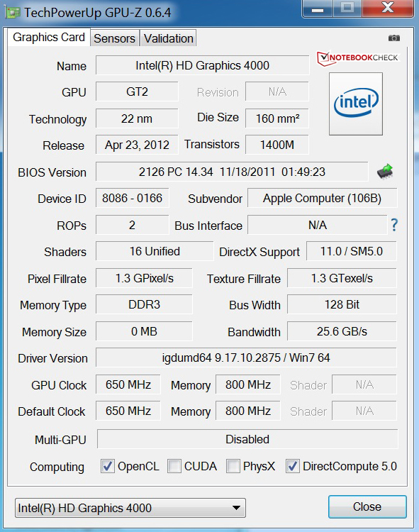Take a screenshot with the camera icon
Viewport: 419px width, 532px height.
(393, 38)
